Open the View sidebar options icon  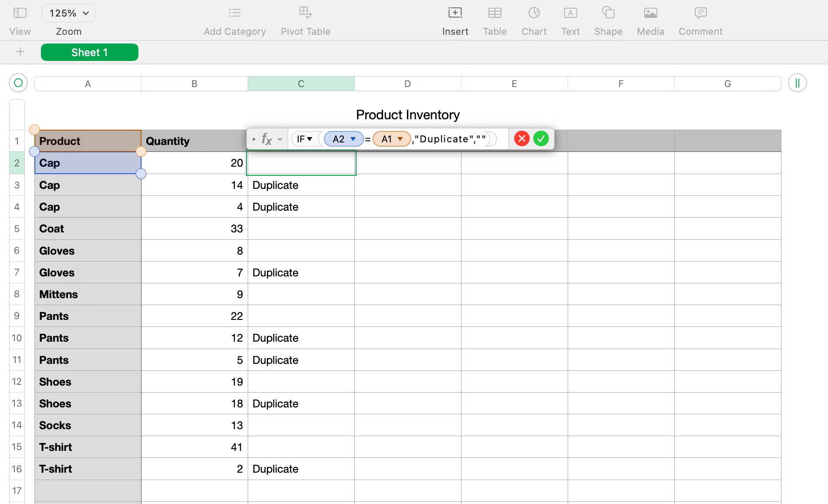[20, 13]
